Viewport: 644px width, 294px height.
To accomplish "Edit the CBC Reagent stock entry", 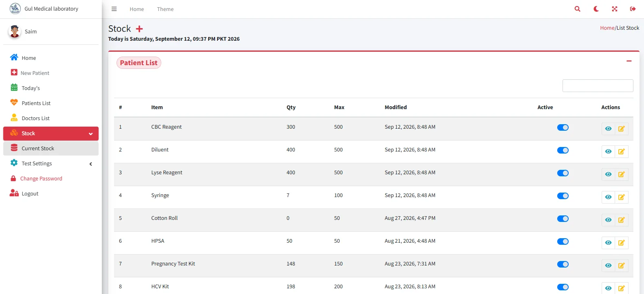I will point(622,129).
